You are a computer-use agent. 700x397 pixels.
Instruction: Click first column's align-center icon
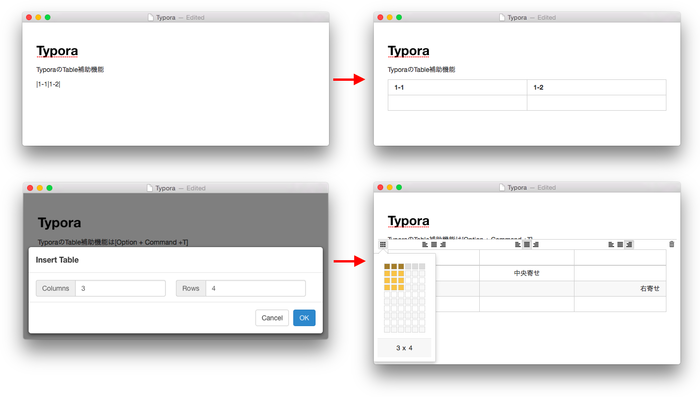coord(434,244)
